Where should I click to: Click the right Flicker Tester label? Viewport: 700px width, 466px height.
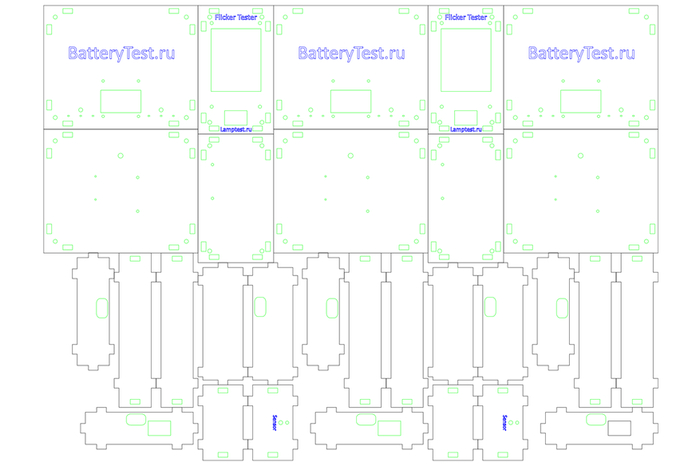coord(466,17)
